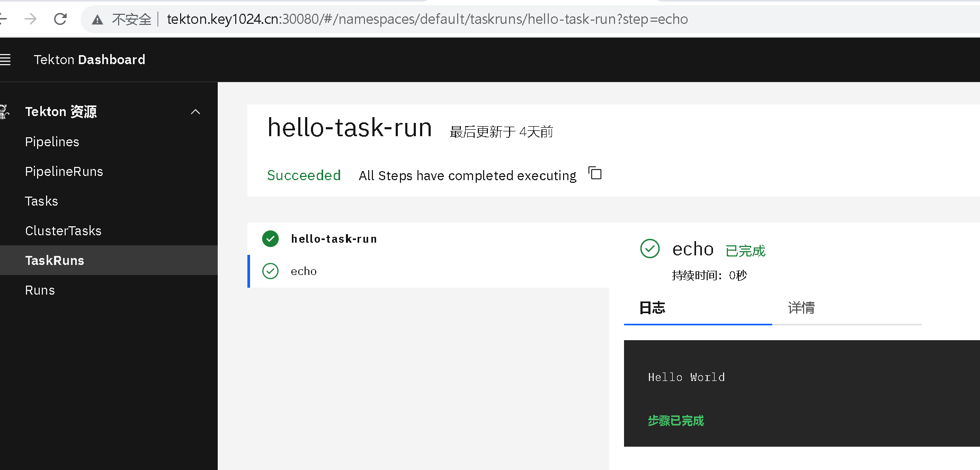Image resolution: width=980 pixels, height=470 pixels.
Task: Click the Tekton Dashboard header title
Action: tap(89, 59)
